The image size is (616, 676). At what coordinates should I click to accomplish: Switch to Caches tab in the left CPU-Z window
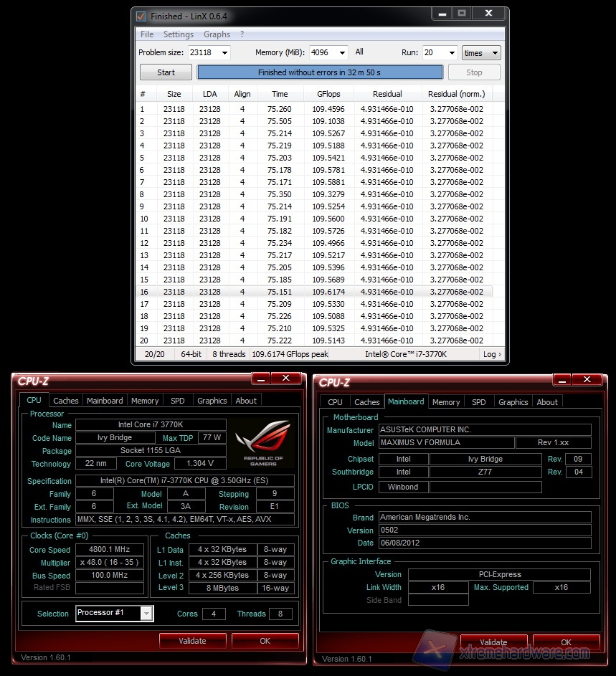pyautogui.click(x=66, y=401)
